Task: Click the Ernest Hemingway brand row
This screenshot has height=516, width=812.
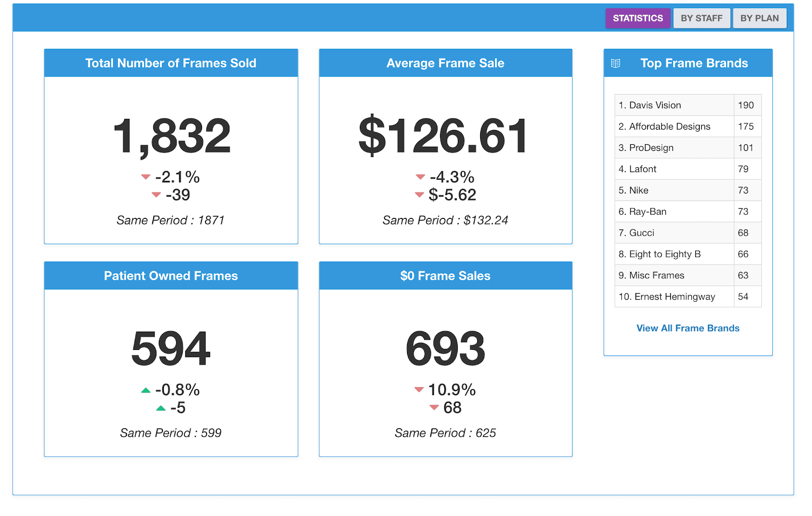Action: point(667,297)
